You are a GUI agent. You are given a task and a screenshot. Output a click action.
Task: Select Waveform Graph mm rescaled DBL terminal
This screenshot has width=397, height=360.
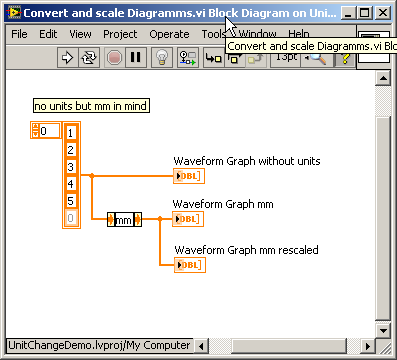pos(190,265)
